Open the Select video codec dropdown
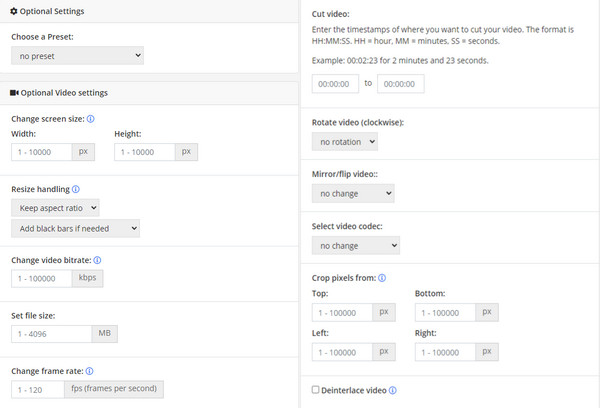Image resolution: width=600 pixels, height=408 pixels. pyautogui.click(x=356, y=246)
